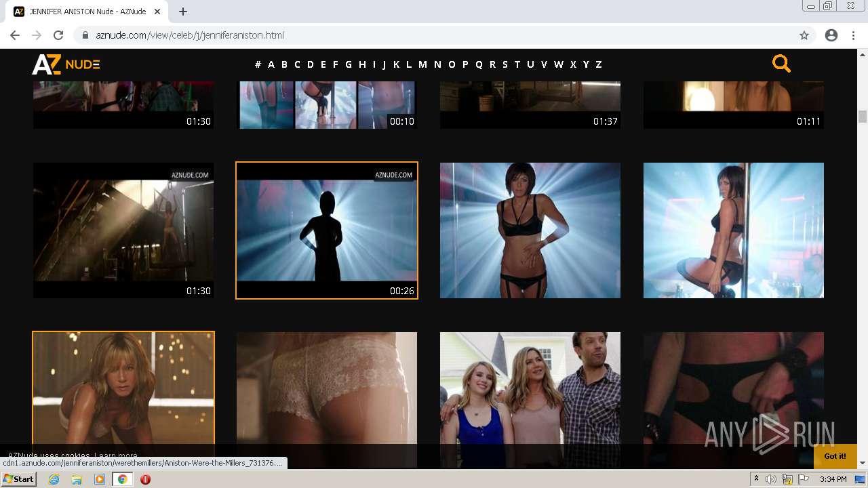Select the JENNIFER ANISTON browser tab
Image resolution: width=868 pixels, height=488 pixels.
click(87, 12)
